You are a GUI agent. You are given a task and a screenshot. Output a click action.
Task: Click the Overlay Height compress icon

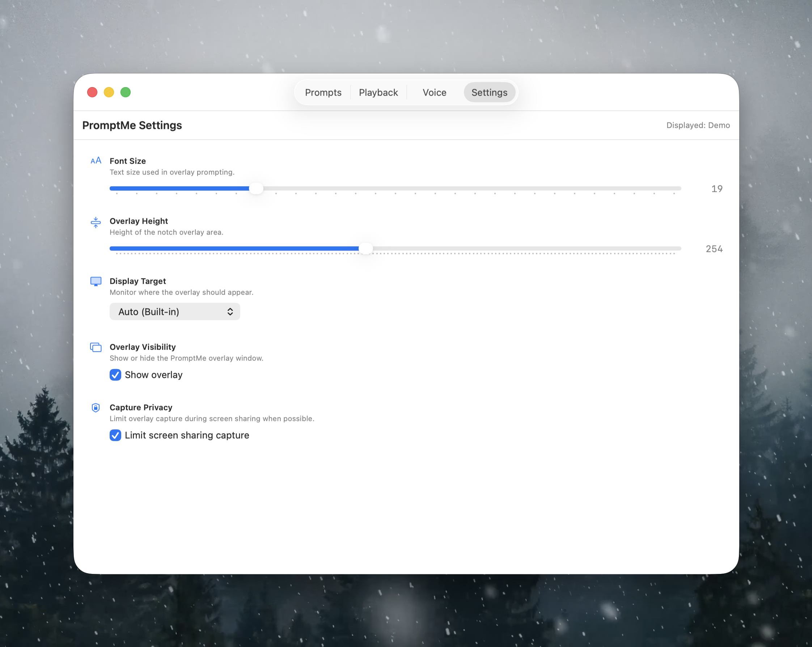pyautogui.click(x=96, y=223)
